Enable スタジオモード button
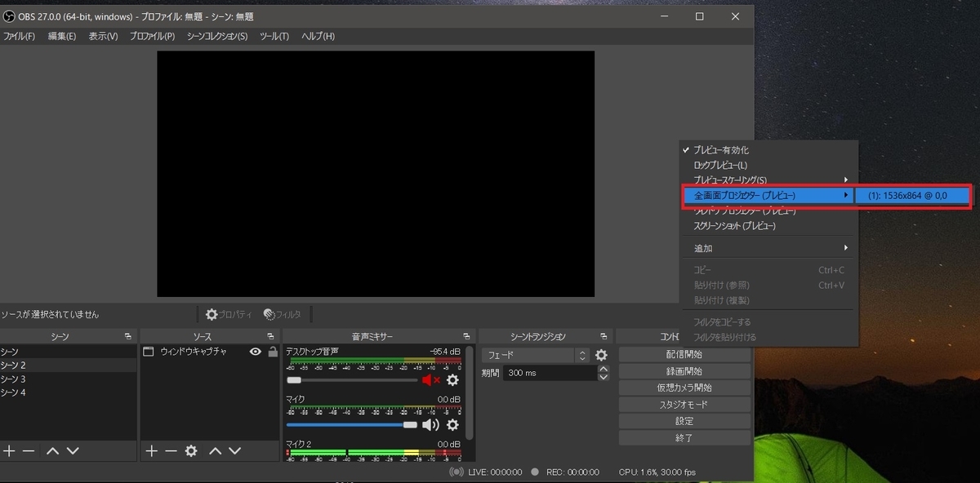Screen dimensions: 980x483 (684, 405)
